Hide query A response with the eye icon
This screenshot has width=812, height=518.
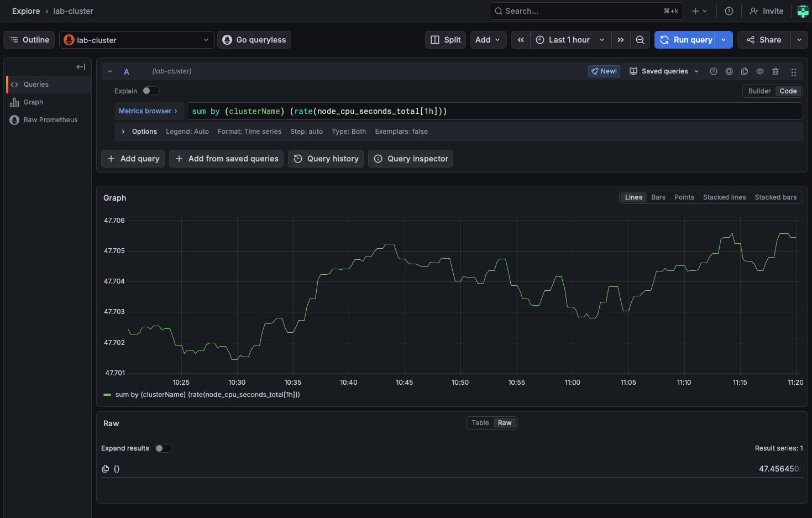pyautogui.click(x=760, y=71)
